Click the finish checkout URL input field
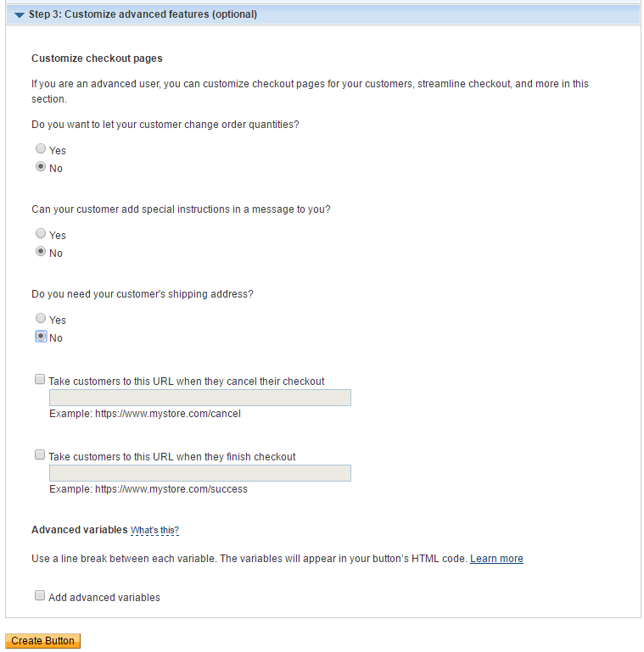This screenshot has height=652, width=644. (200, 473)
